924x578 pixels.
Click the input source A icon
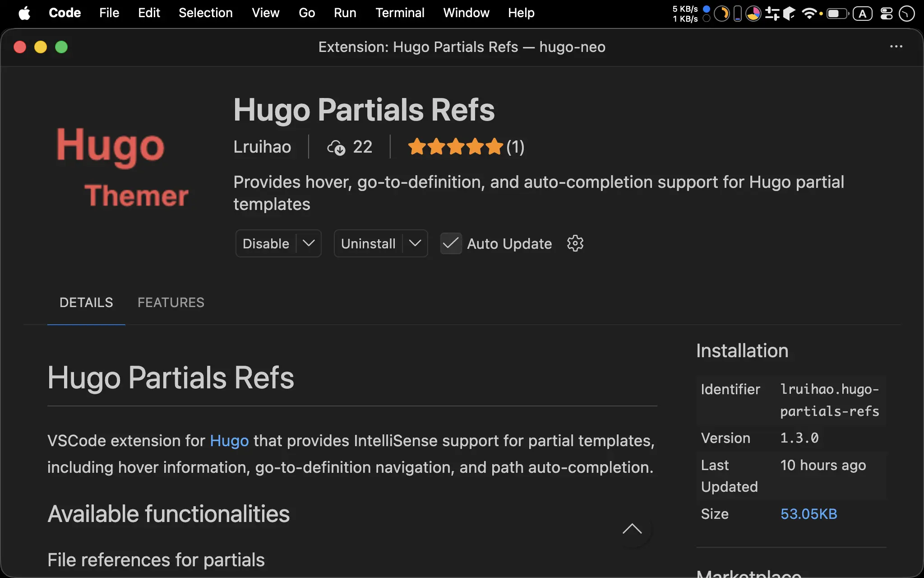point(862,14)
